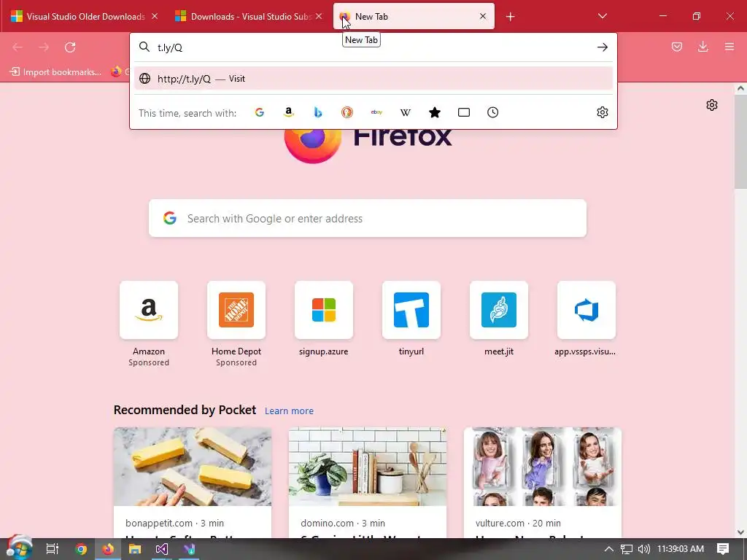Go forward one page
Image resolution: width=747 pixels, height=560 pixels.
44,47
